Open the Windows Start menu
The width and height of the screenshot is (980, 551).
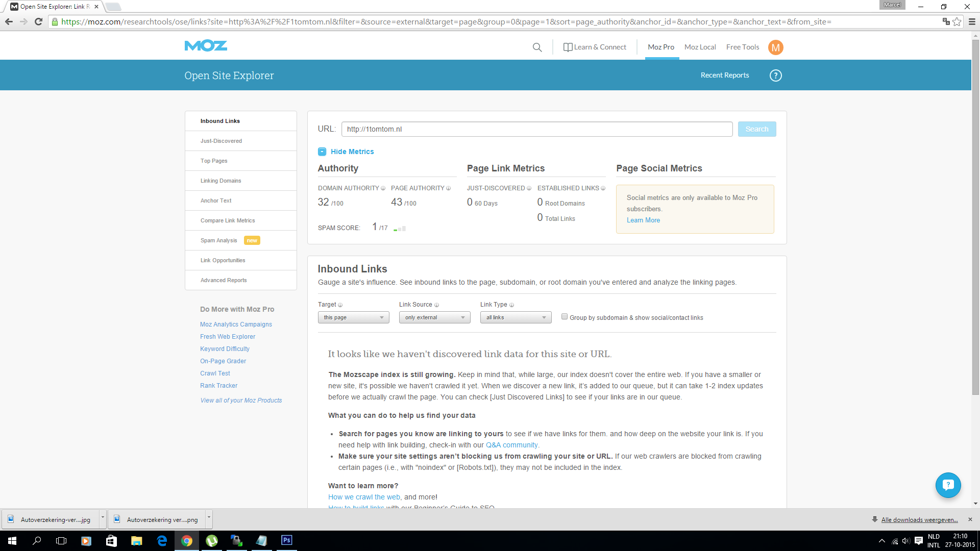pyautogui.click(x=12, y=541)
